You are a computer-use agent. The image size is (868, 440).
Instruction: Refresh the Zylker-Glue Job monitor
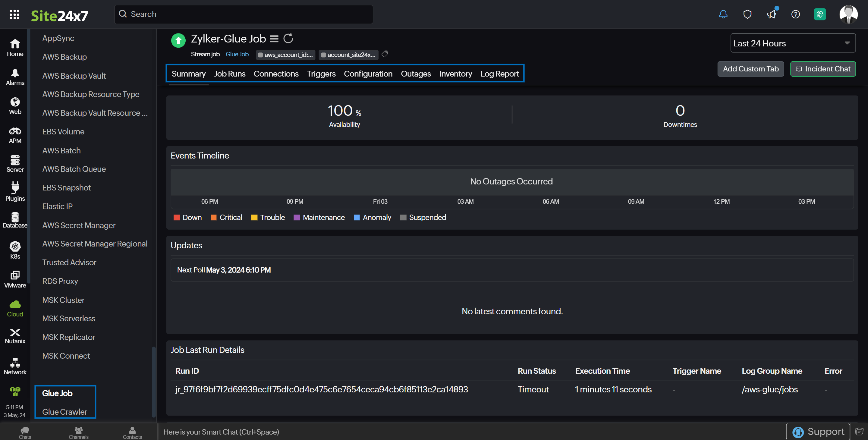pyautogui.click(x=288, y=39)
